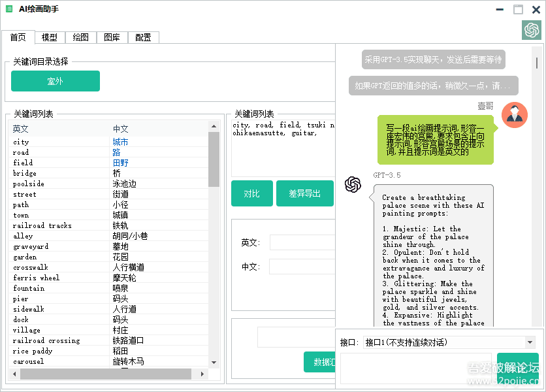Click the 差异导出 export button
This screenshot has width=546, height=392.
point(304,193)
